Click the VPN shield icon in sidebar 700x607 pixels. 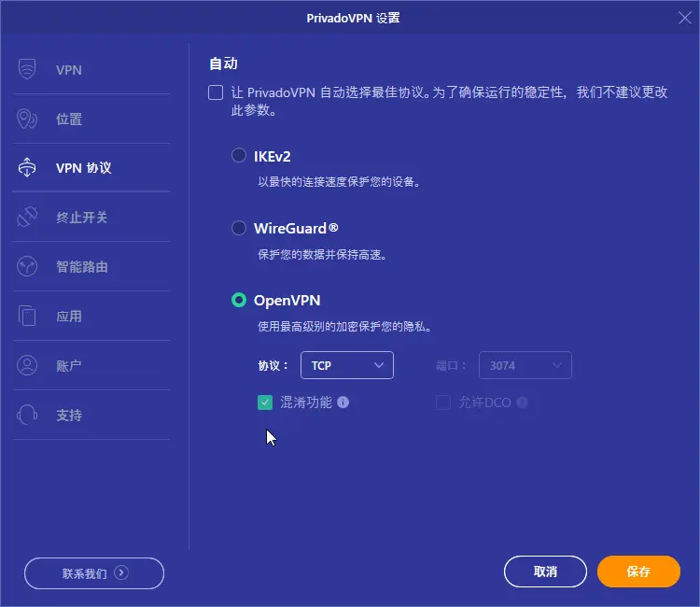(x=27, y=69)
